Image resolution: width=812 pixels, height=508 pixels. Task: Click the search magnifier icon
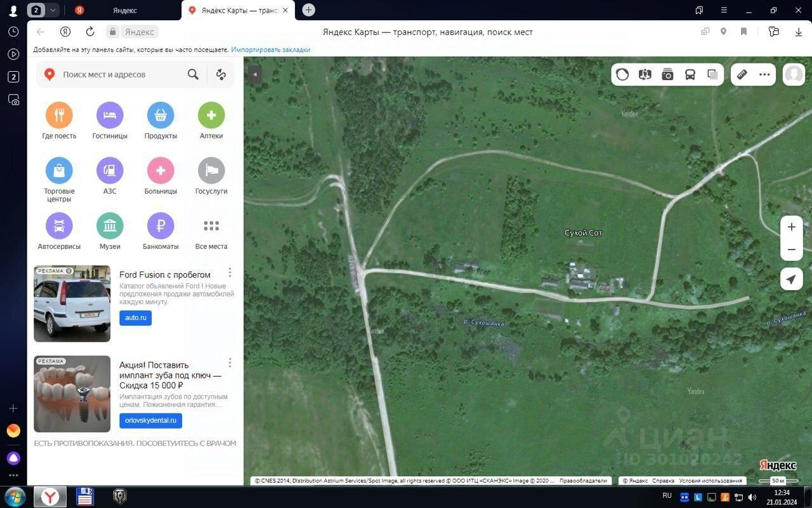[x=193, y=74]
